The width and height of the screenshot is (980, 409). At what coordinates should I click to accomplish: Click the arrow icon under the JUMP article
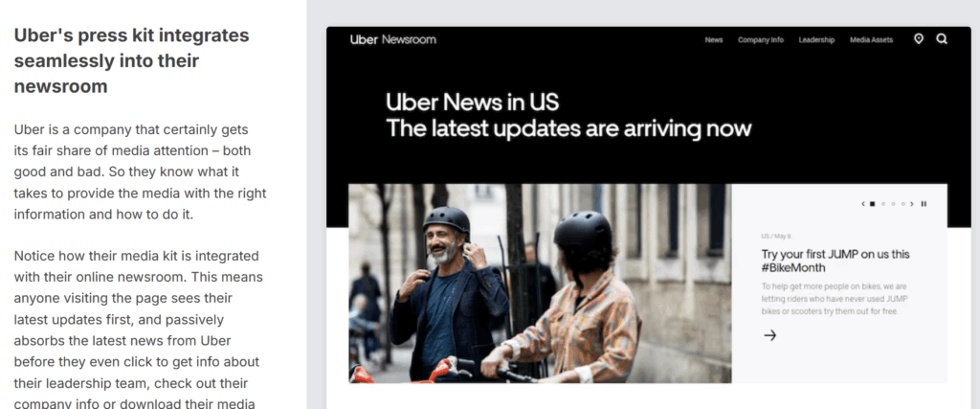point(770,335)
